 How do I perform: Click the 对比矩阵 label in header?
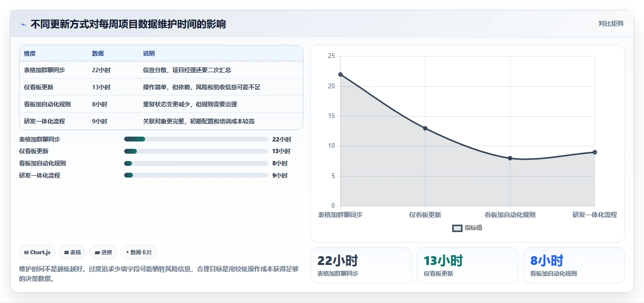point(611,23)
